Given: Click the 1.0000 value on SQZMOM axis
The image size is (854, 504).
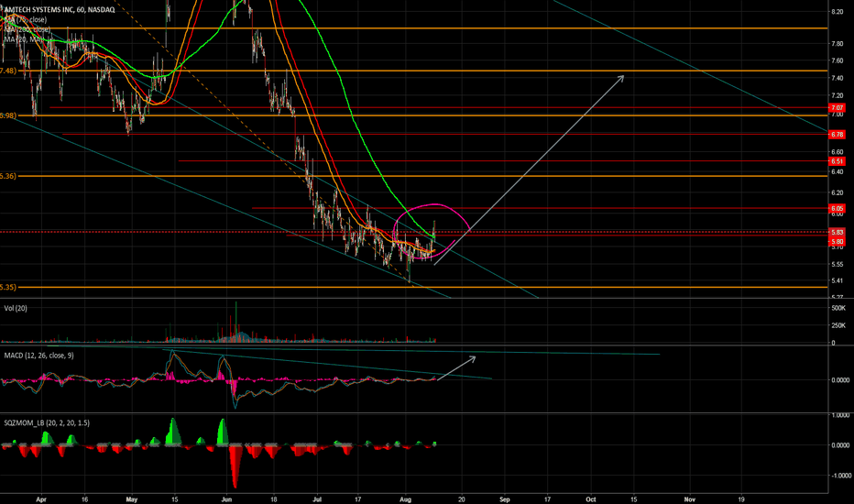Looking at the screenshot, I should click(x=841, y=415).
